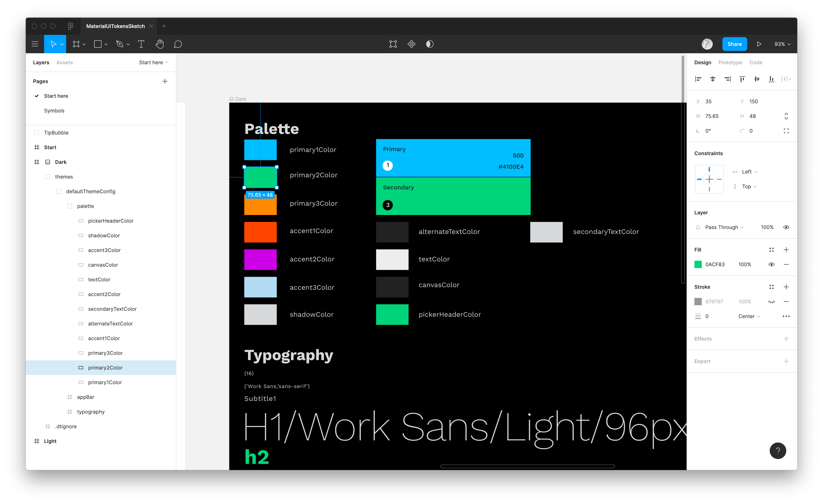Viewport: 823px width, 504px height.
Task: Open the 93% zoom dropdown
Action: point(782,44)
